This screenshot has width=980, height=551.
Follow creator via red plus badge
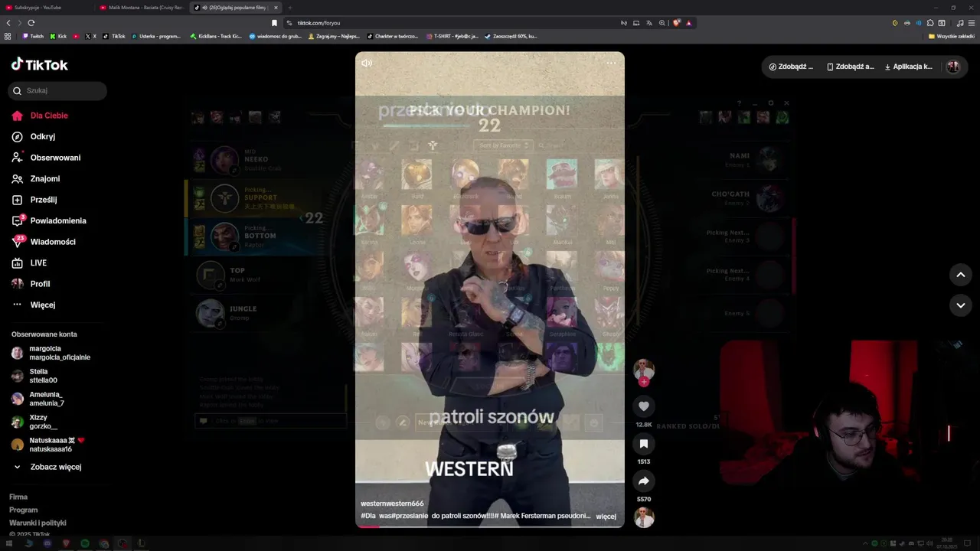click(x=644, y=381)
